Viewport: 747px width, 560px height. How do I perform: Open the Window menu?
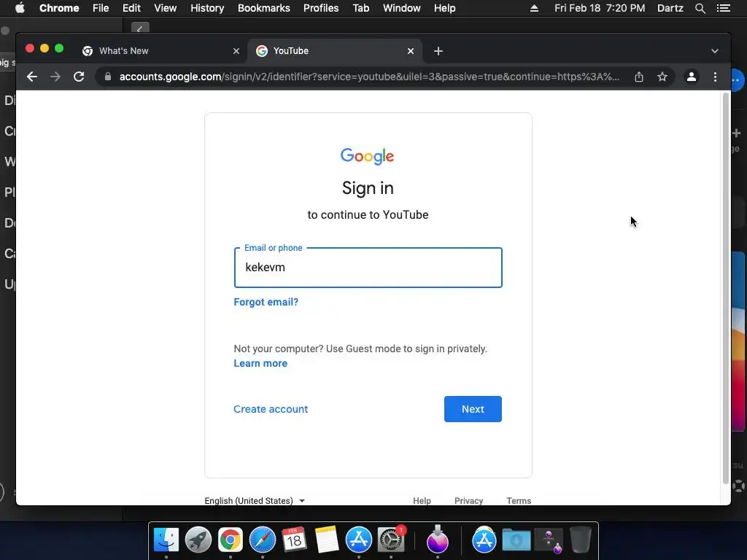click(x=402, y=8)
